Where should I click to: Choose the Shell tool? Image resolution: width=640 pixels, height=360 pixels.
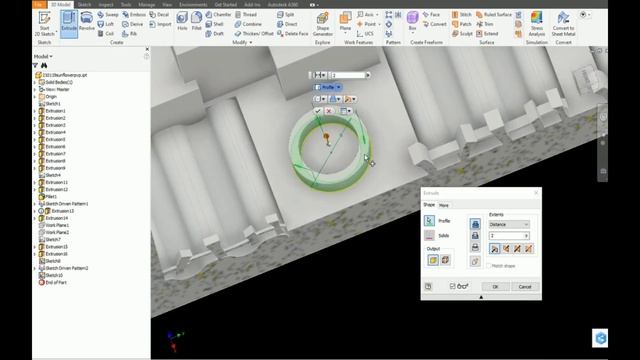[x=215, y=24]
